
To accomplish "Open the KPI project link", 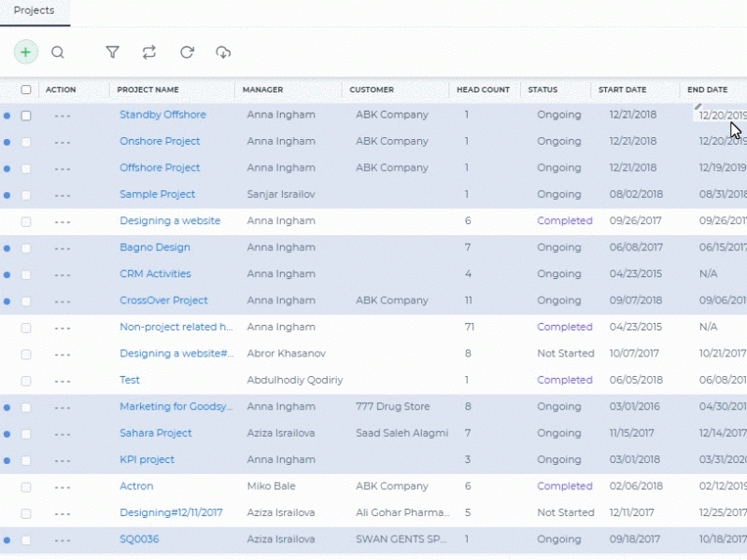I will tap(147, 460).
